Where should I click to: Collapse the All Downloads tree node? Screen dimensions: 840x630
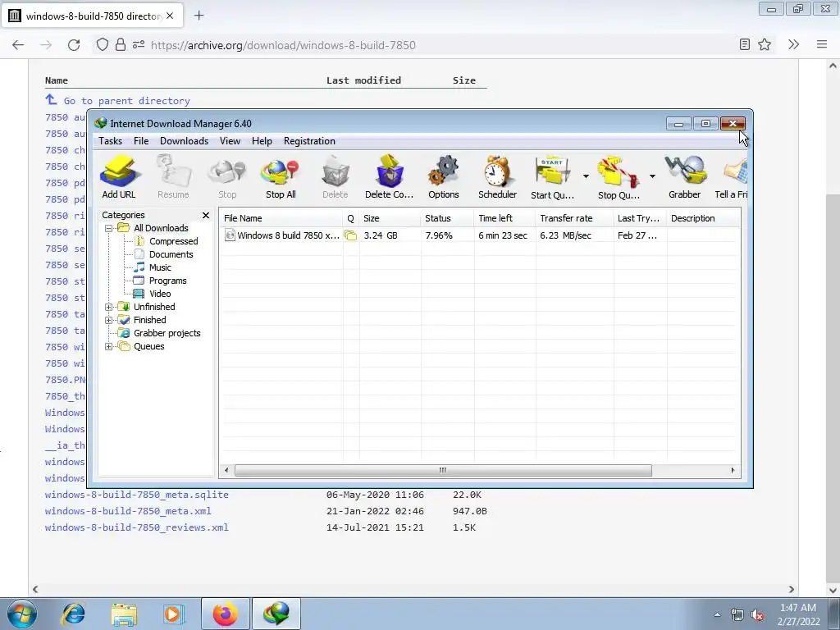(109, 228)
